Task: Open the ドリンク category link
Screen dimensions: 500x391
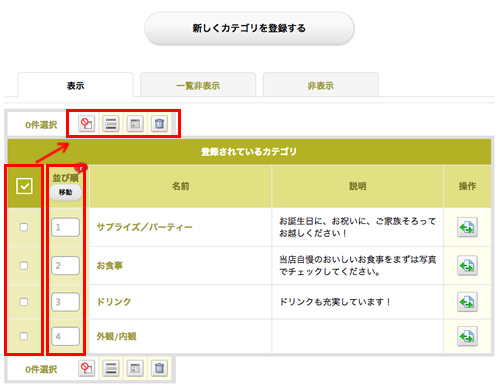Action: click(114, 302)
